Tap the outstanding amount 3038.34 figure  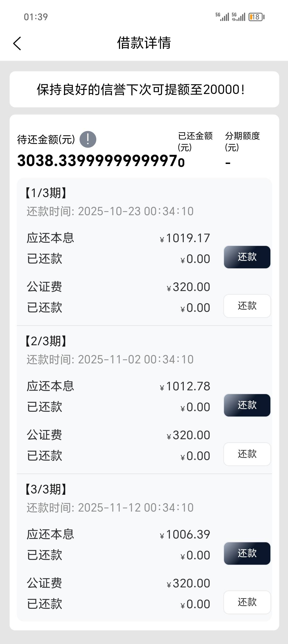[97, 161]
